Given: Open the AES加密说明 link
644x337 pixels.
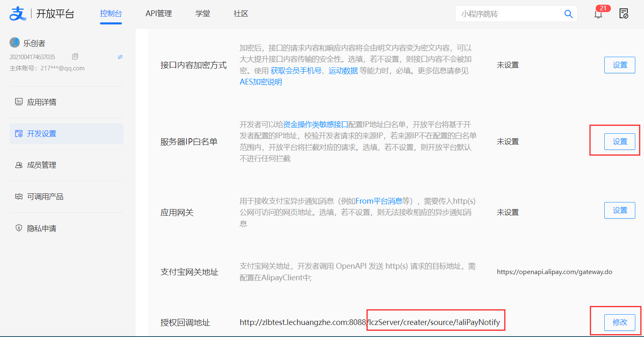Looking at the screenshot, I should pos(261,82).
